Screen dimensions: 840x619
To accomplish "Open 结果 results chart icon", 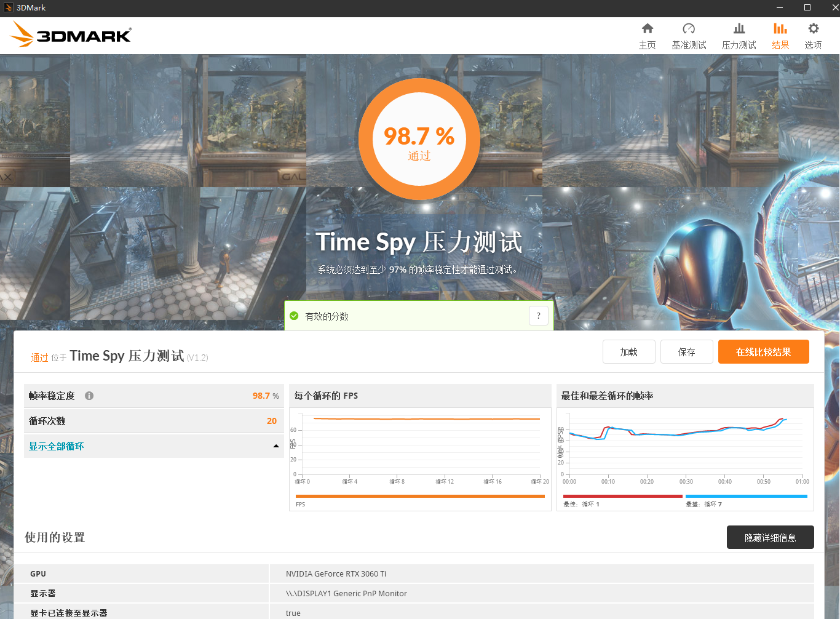I will [780, 29].
